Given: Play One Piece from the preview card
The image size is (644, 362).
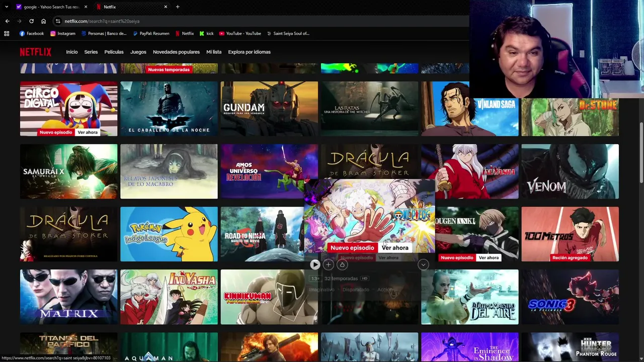Looking at the screenshot, I should (315, 264).
